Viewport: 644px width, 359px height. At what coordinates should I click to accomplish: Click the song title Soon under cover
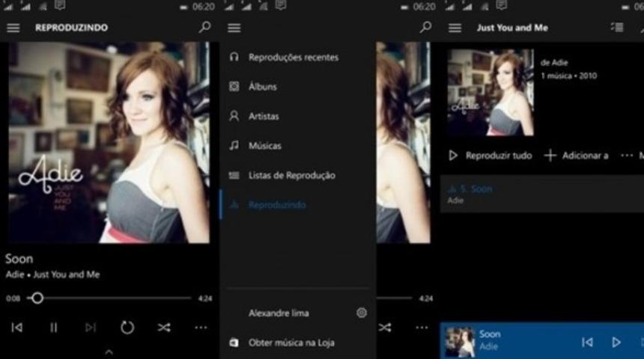(x=19, y=259)
